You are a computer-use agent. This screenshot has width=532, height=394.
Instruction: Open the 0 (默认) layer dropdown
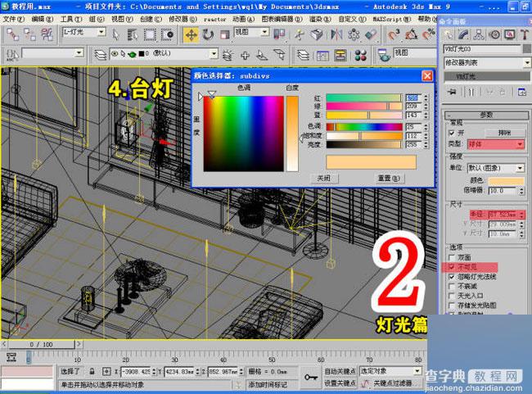tap(163, 54)
